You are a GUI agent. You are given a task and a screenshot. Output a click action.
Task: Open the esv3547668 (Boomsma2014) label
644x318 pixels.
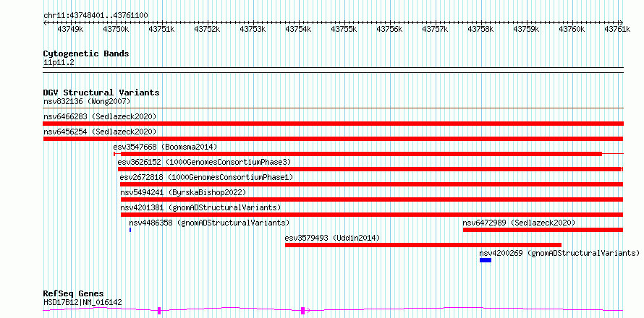click(x=165, y=147)
